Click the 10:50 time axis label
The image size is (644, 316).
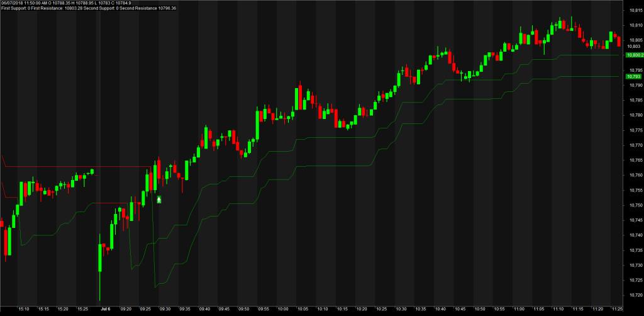pos(480,308)
